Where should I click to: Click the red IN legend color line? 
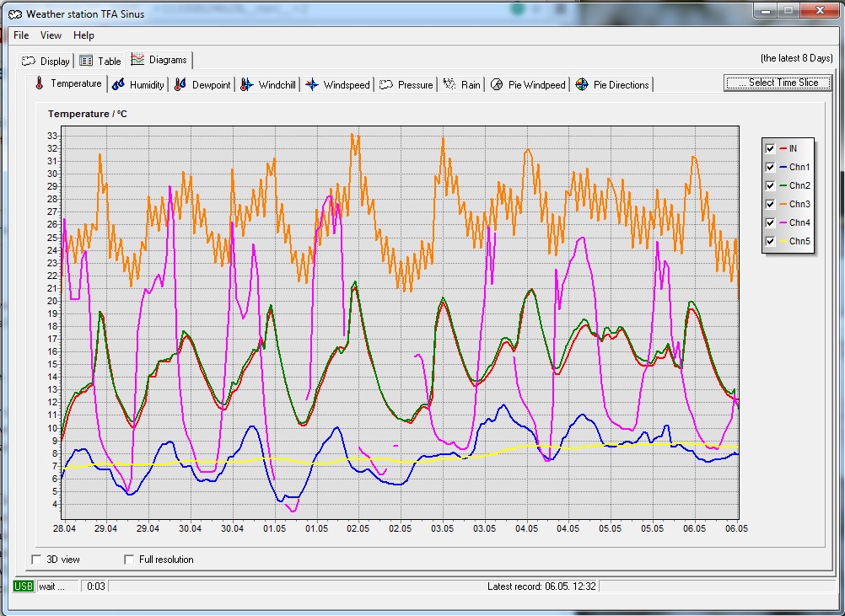(x=783, y=148)
